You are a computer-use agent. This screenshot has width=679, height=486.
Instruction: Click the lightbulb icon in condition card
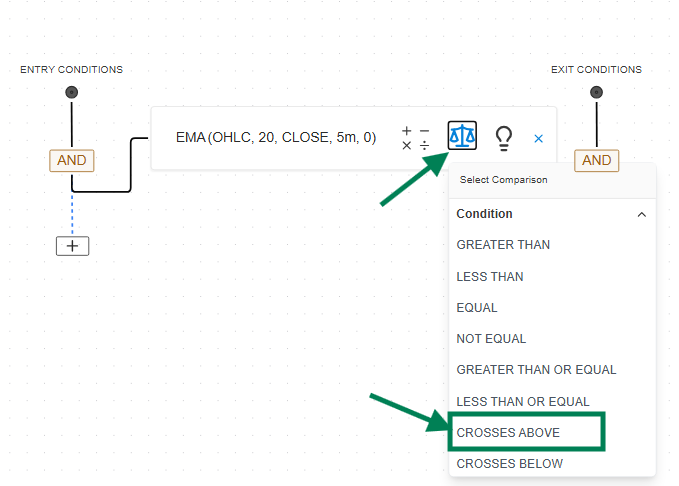point(504,138)
